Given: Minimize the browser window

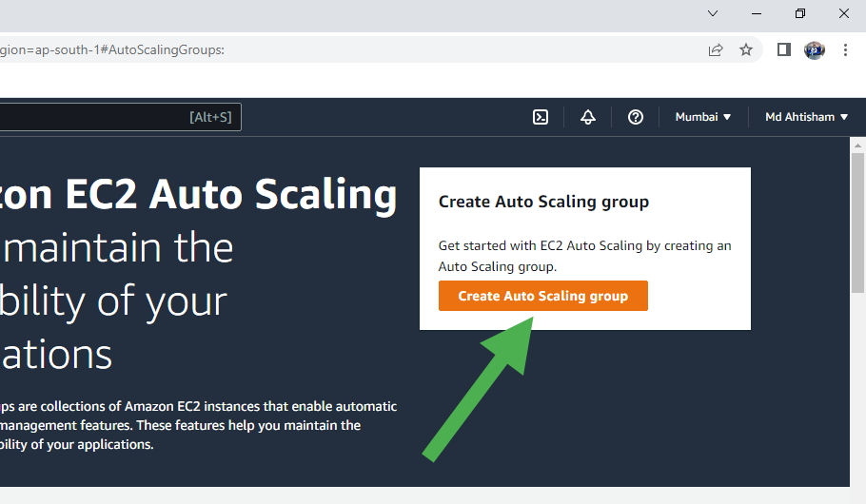Looking at the screenshot, I should [x=757, y=13].
